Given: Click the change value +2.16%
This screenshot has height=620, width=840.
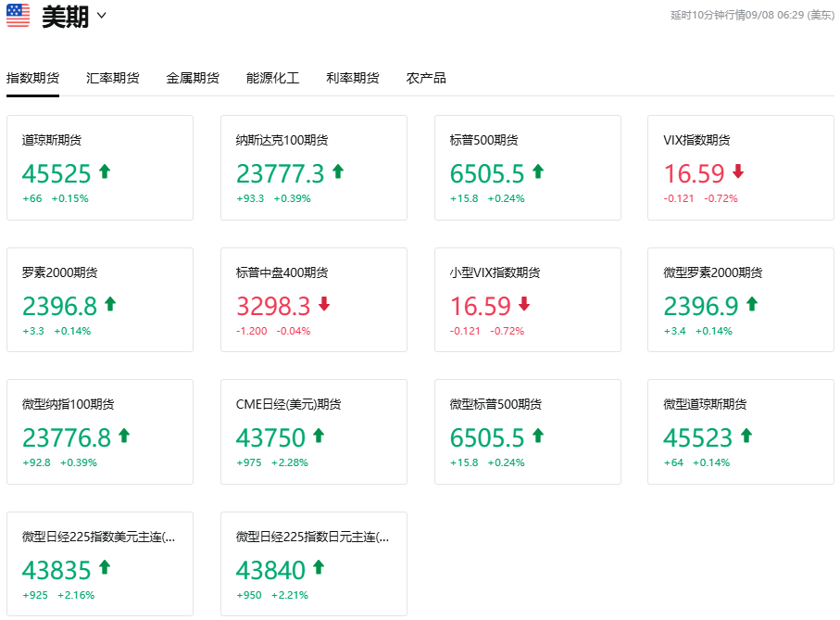Looking at the screenshot, I should coord(76,595).
